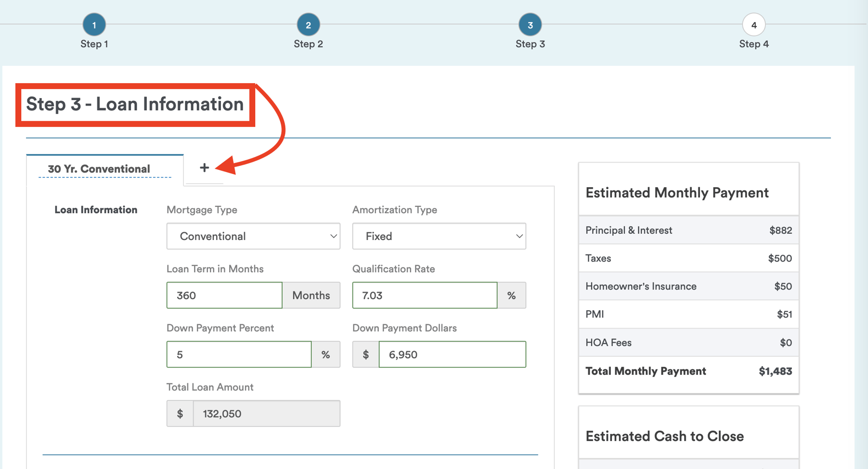Click the Months unit label
The height and width of the screenshot is (469, 868).
pyautogui.click(x=311, y=295)
